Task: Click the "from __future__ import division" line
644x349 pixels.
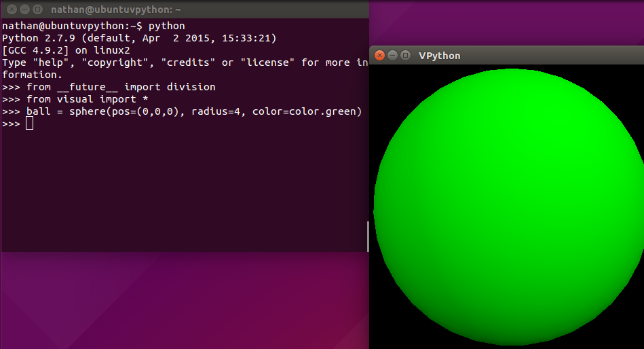Action: [x=121, y=87]
